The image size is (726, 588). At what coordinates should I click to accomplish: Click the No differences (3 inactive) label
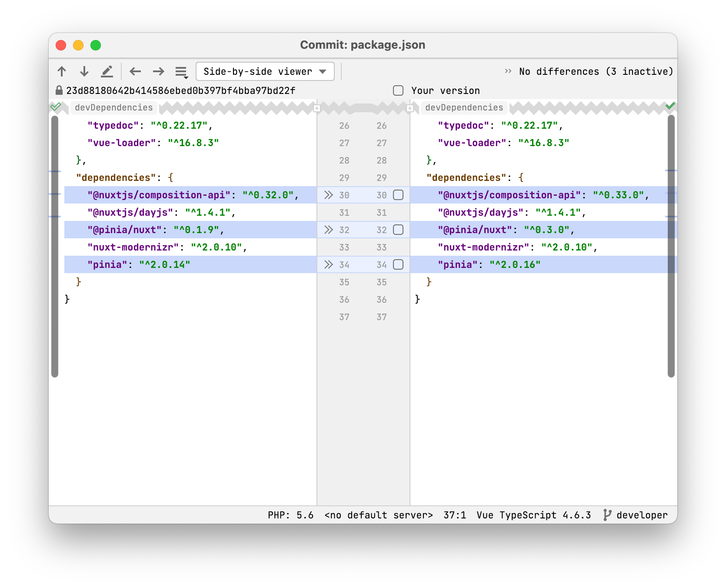pos(596,71)
